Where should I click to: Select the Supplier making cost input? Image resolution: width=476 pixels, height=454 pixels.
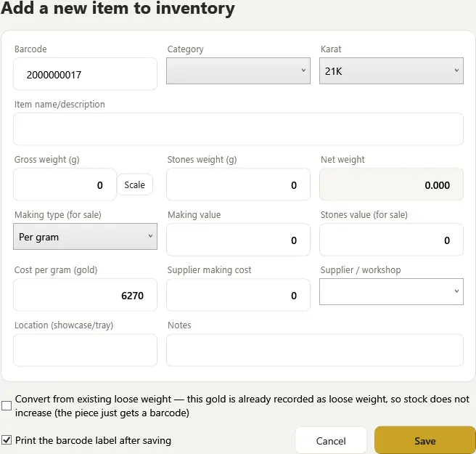pos(238,295)
